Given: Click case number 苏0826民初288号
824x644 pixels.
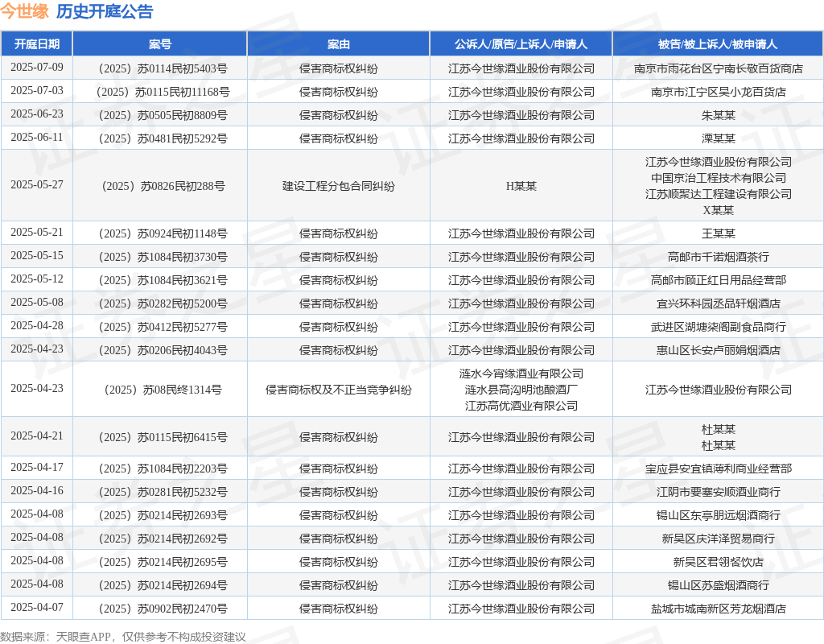Looking at the screenshot, I should [163, 186].
